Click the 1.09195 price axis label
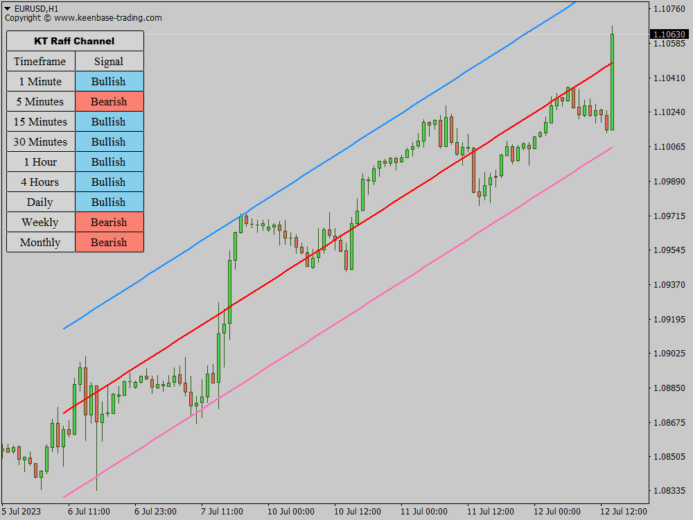 coord(669,319)
